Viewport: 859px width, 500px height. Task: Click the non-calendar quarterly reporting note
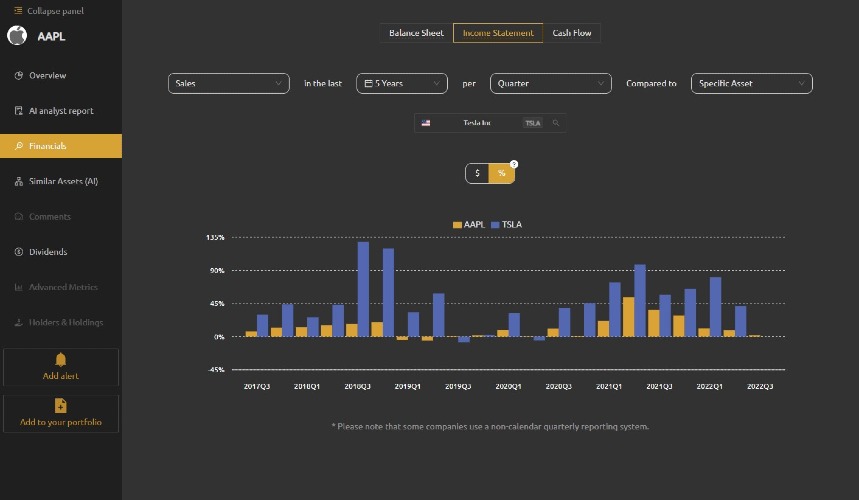coord(490,426)
